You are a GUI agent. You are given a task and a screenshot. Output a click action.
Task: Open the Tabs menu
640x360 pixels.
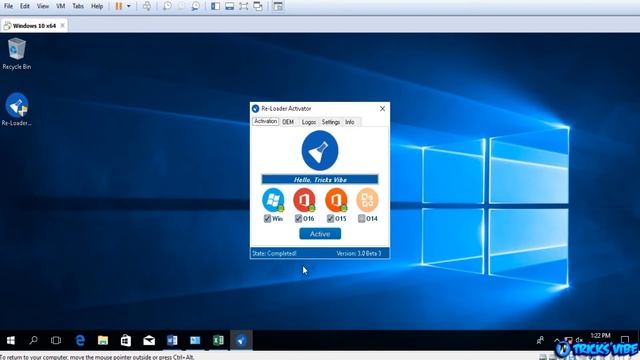(78, 6)
